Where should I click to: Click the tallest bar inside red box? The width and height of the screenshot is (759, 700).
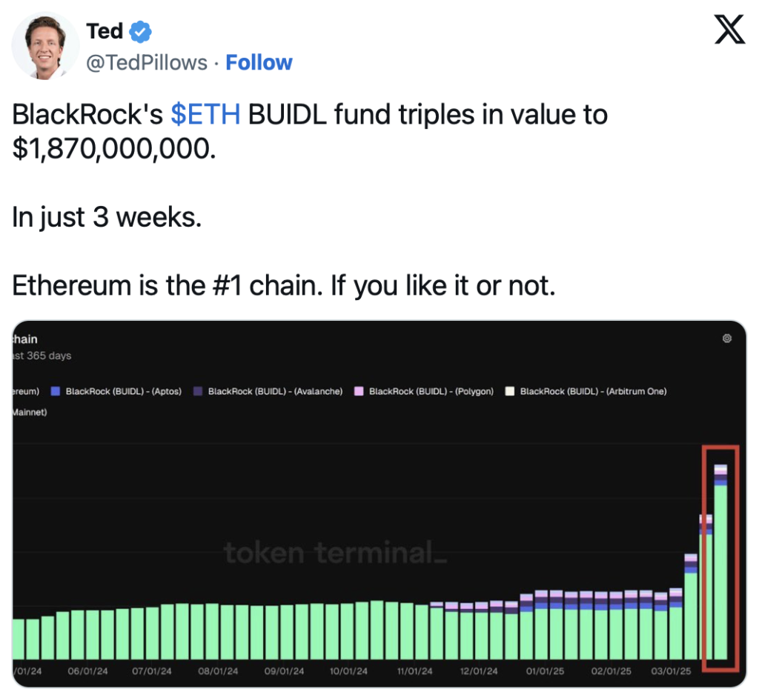coord(720,561)
